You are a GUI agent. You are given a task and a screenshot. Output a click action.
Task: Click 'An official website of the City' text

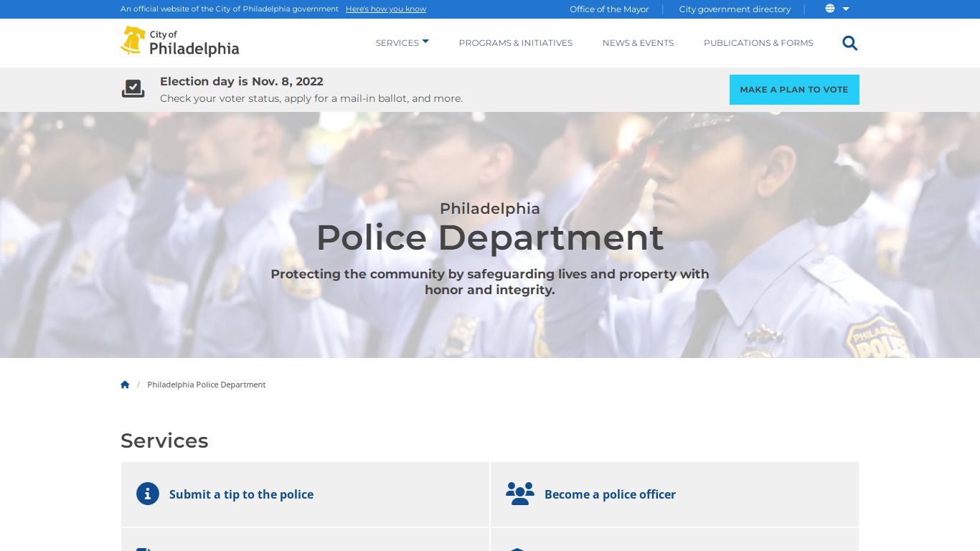230,9
